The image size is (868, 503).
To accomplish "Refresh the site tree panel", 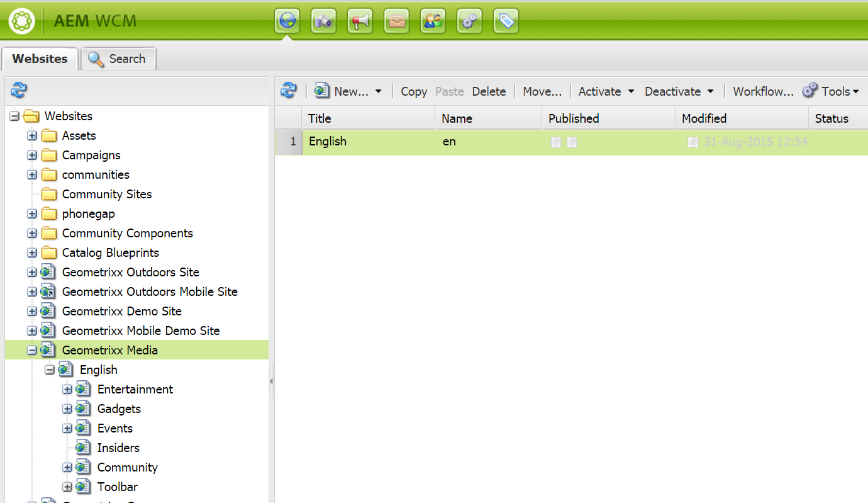I will [x=19, y=91].
